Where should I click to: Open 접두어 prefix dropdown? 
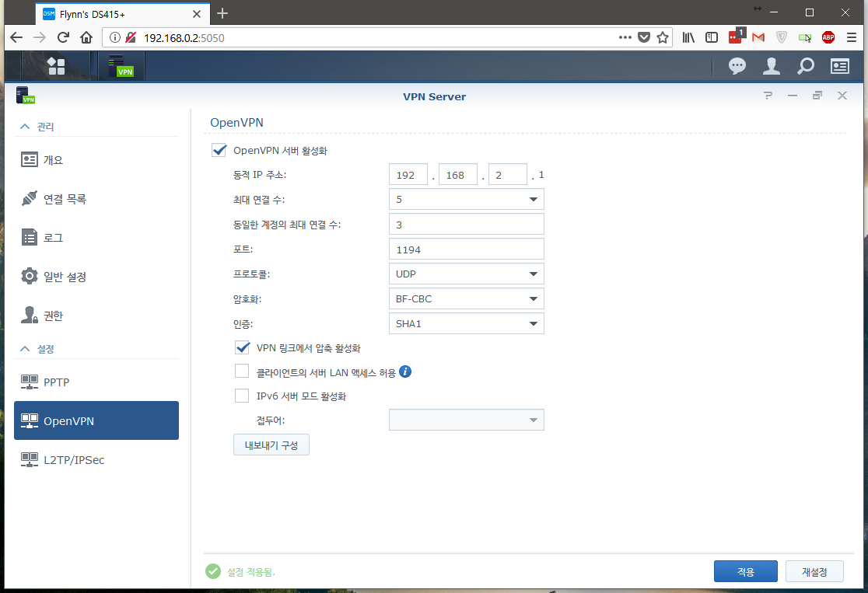[x=467, y=420]
